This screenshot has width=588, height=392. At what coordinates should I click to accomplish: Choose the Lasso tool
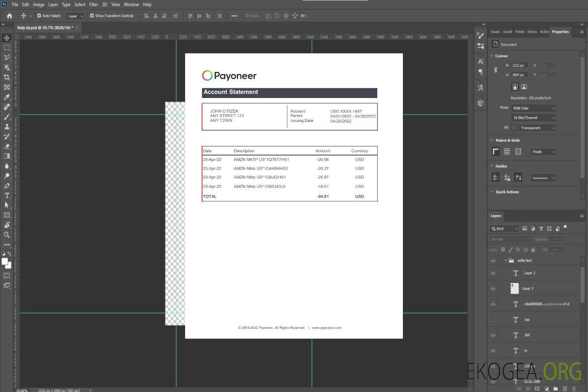(7, 57)
